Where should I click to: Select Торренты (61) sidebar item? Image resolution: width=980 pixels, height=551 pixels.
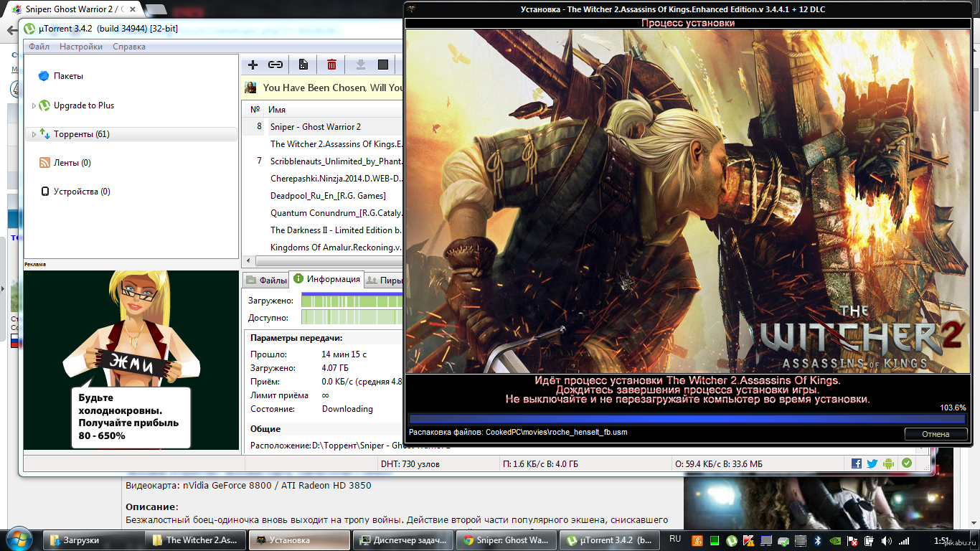pos(131,134)
